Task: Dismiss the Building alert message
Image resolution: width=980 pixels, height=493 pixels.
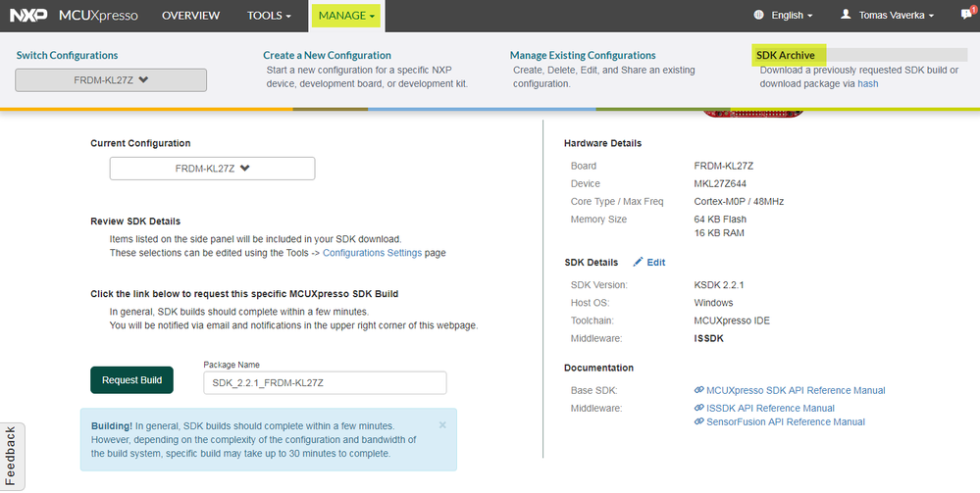Action: 442,425
